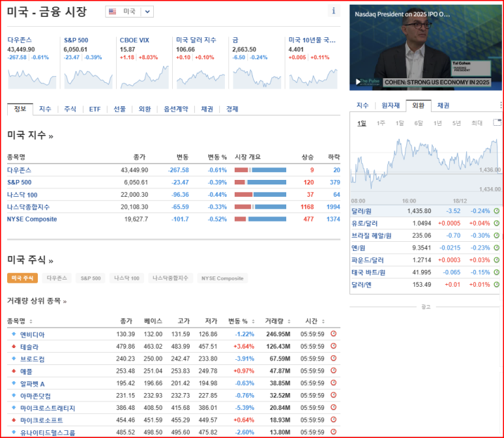The width and height of the screenshot is (504, 438).
Task: Play the Nasdaq President video
Action: [x=358, y=82]
